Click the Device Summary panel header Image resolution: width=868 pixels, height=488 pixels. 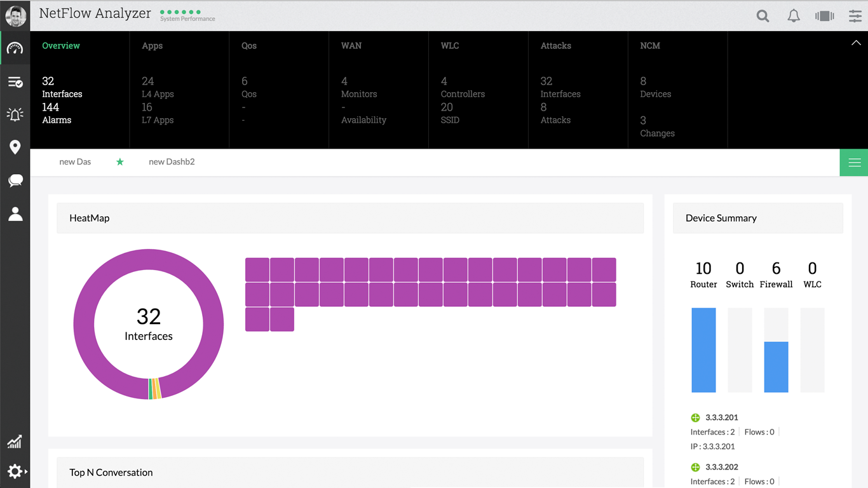(x=757, y=218)
